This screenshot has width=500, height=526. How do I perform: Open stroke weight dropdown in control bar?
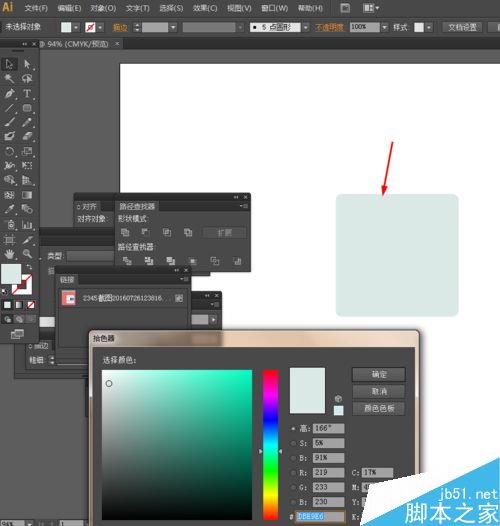click(x=173, y=27)
